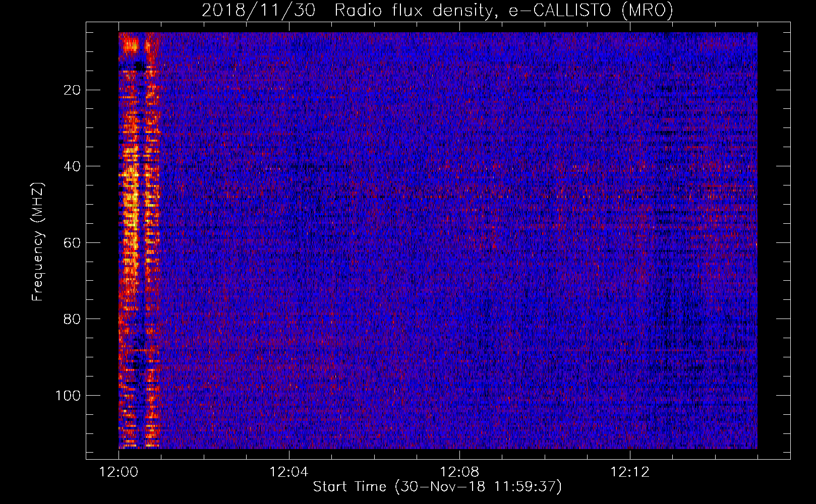
Task: Click the '12:12' time tick label
Action: pos(630,472)
